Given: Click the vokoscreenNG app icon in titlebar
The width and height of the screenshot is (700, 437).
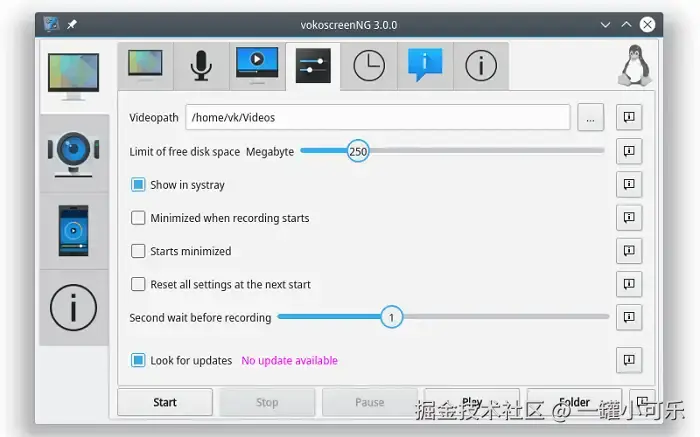Looking at the screenshot, I should pos(51,24).
